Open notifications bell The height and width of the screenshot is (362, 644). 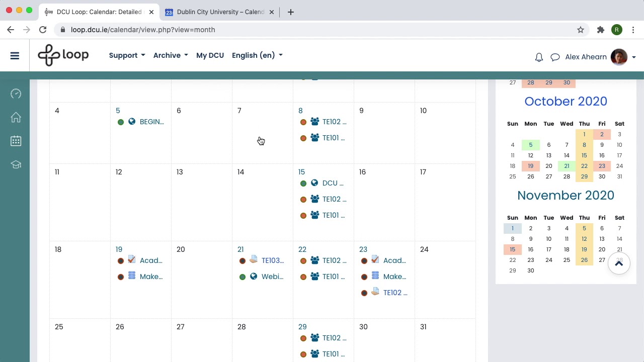[539, 57]
